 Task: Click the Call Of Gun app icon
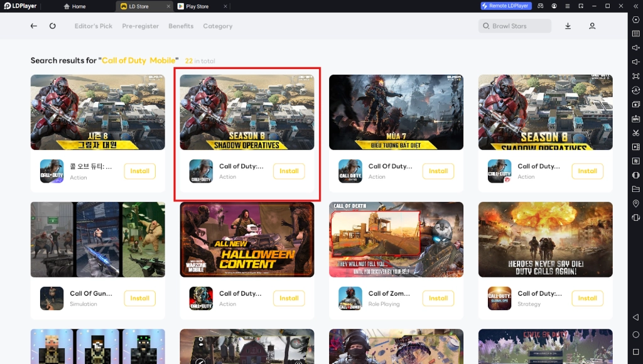pos(51,298)
